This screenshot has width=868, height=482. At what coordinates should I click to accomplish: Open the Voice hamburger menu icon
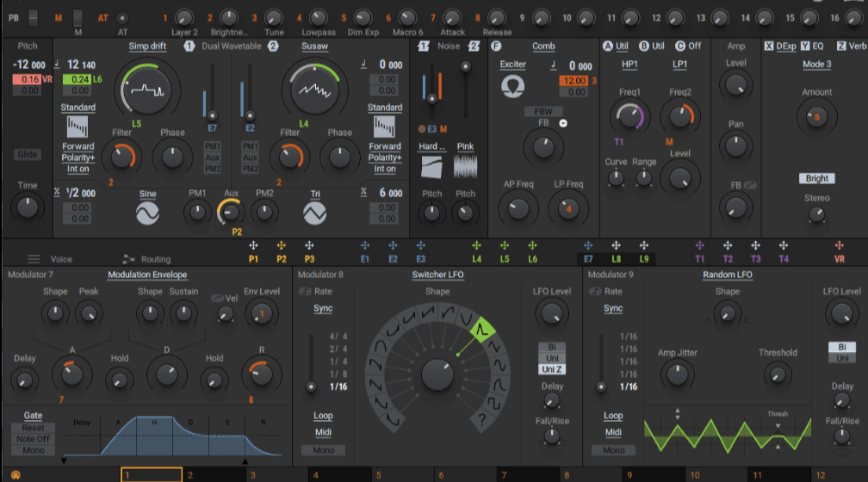click(34, 259)
